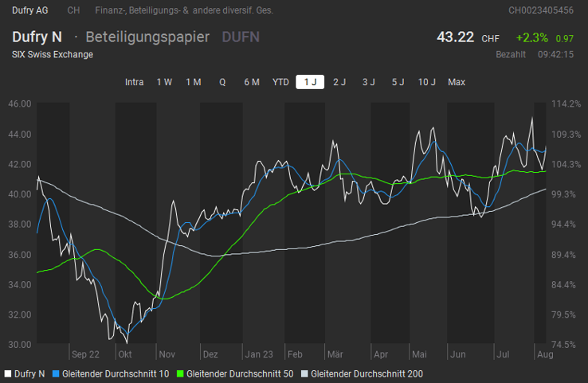
Task: Select the Intra time range tab
Action: point(134,82)
